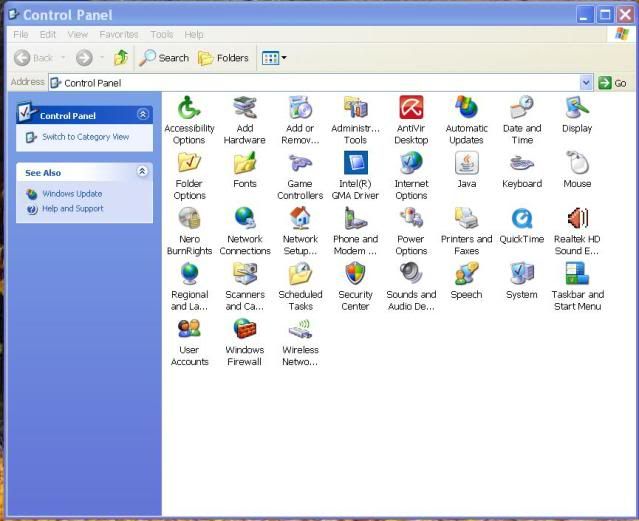Open the QuickTime settings icon

pos(521,219)
